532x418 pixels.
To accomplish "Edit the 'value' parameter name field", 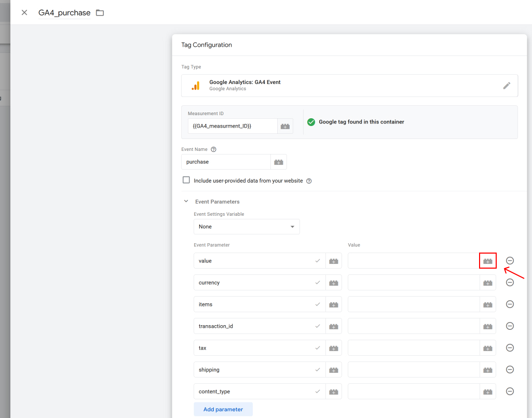I will point(260,261).
